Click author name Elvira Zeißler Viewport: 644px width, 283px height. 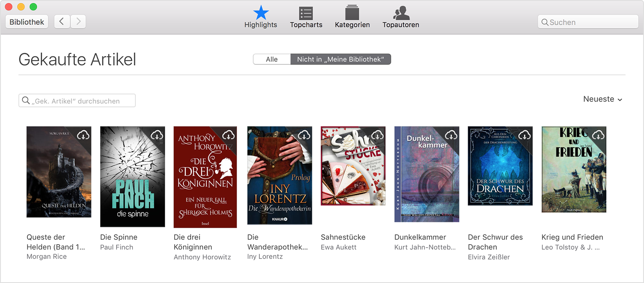pyautogui.click(x=489, y=257)
